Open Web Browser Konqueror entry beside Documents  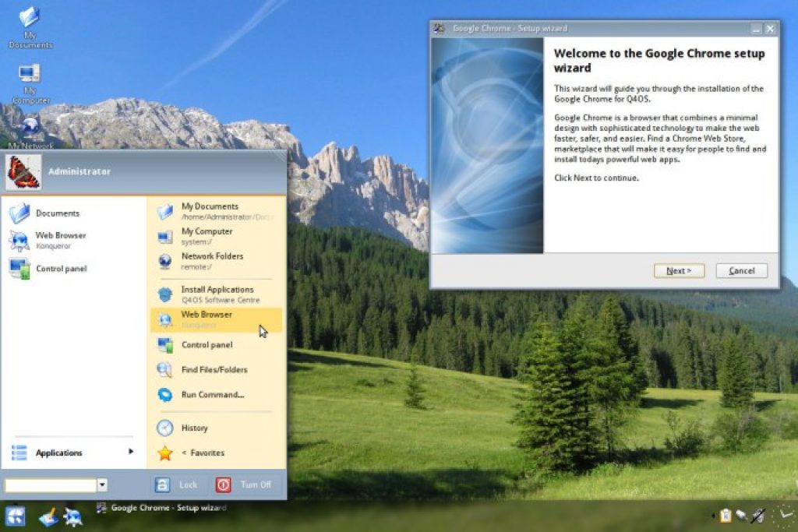(x=72, y=241)
